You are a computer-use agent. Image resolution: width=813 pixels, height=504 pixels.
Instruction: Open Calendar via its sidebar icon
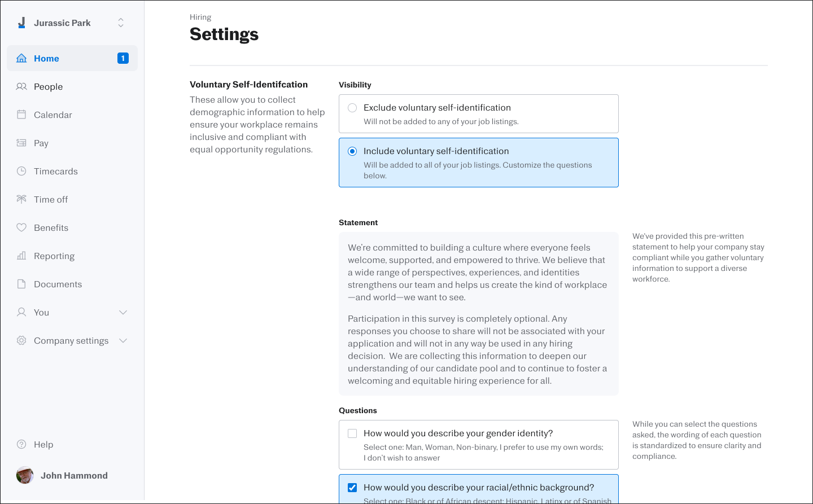[21, 115]
